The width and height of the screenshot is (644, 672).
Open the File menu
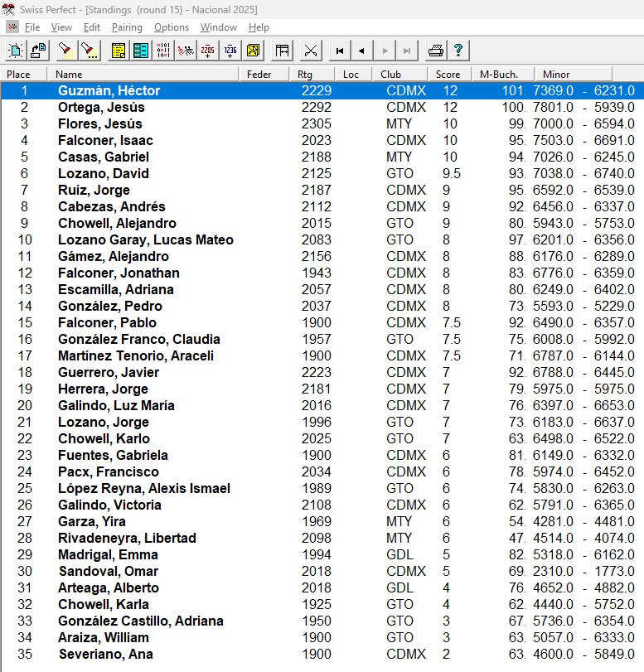coord(32,27)
